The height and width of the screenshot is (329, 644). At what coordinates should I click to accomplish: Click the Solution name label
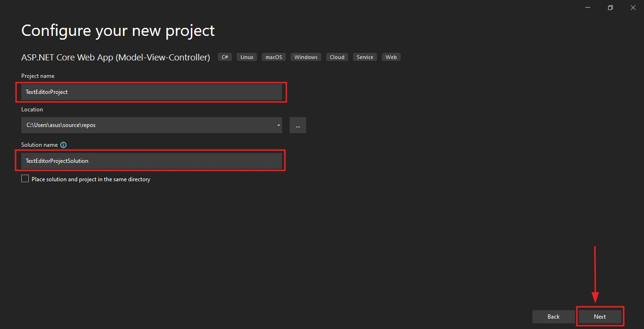click(40, 145)
